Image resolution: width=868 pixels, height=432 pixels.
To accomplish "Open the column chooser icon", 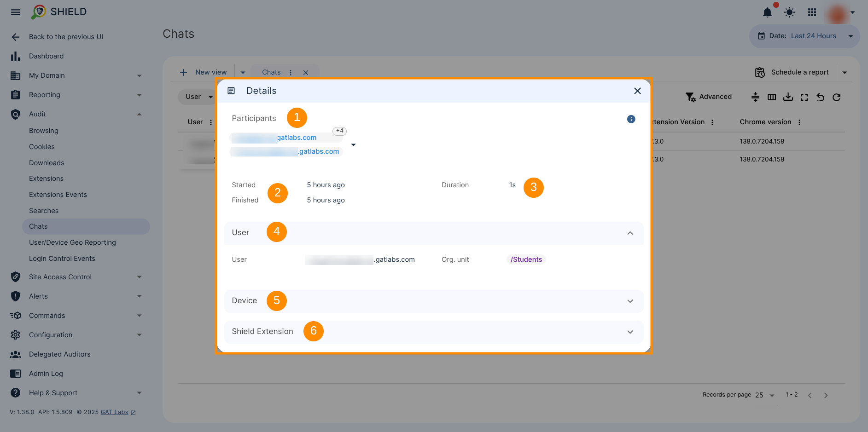I will click(x=772, y=97).
